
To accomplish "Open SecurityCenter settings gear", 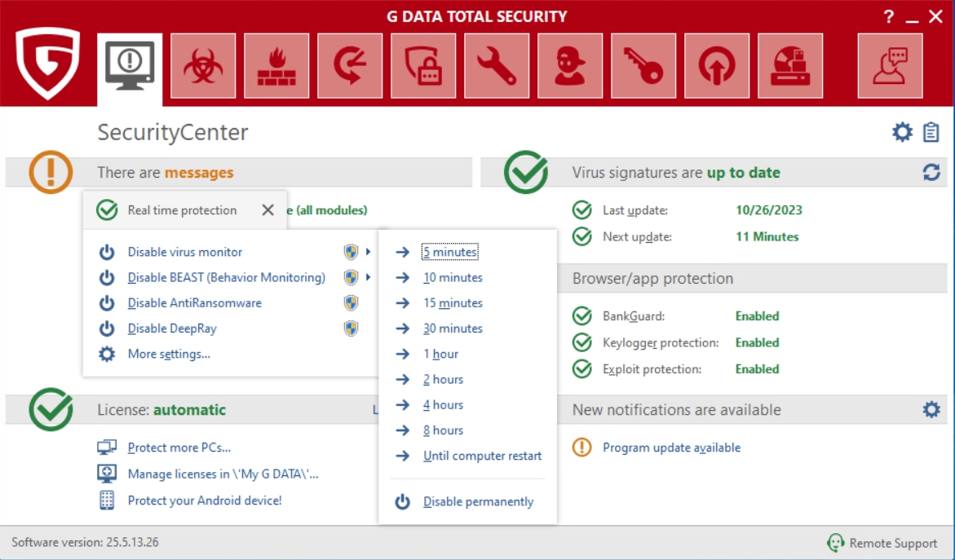I will [x=902, y=132].
